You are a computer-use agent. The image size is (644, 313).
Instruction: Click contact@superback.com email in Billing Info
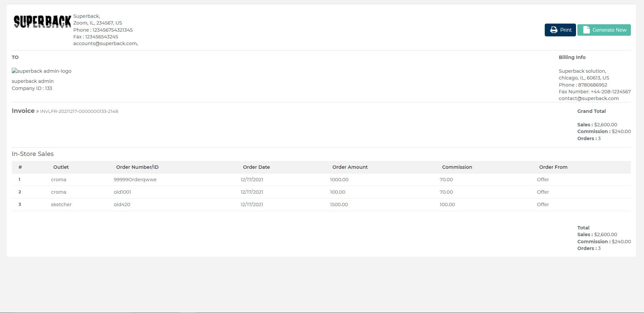tap(588, 98)
